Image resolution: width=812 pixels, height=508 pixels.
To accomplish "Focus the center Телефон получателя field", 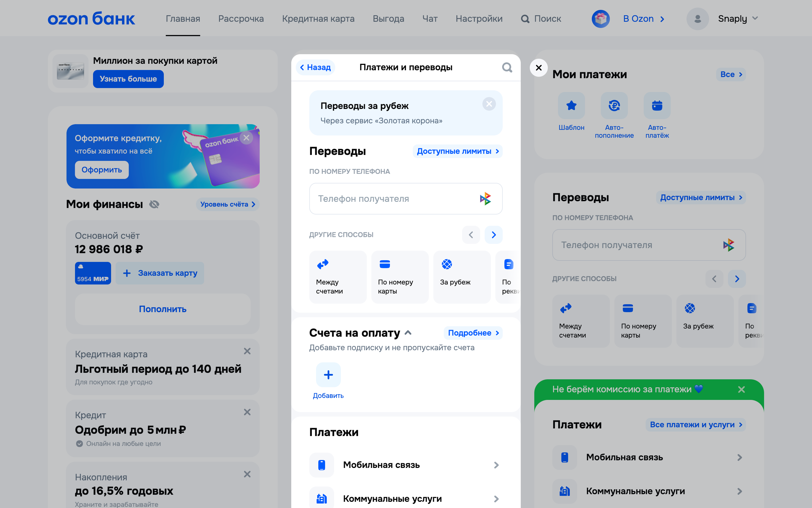I will pyautogui.click(x=406, y=199).
